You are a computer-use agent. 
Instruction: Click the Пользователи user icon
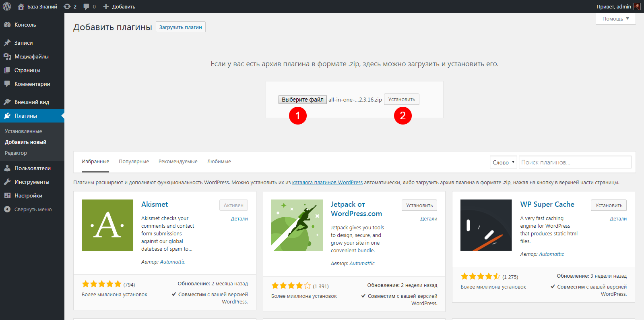(x=7, y=168)
